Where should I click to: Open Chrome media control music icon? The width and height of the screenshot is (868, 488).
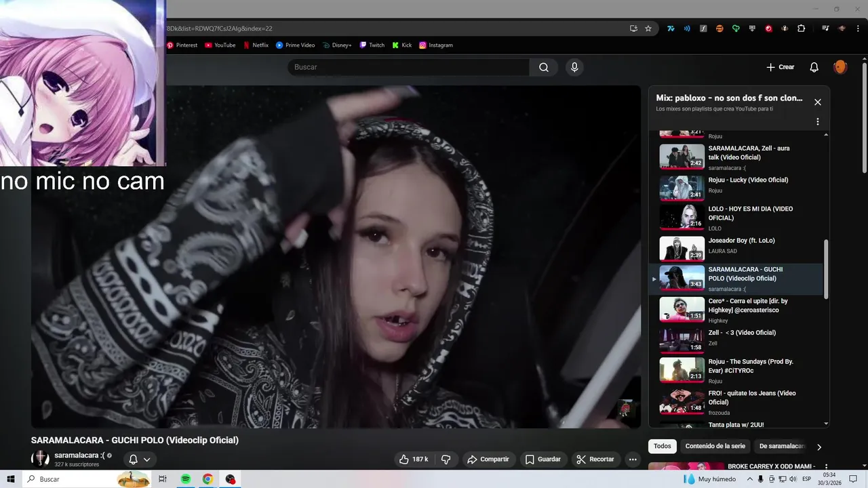(825, 28)
